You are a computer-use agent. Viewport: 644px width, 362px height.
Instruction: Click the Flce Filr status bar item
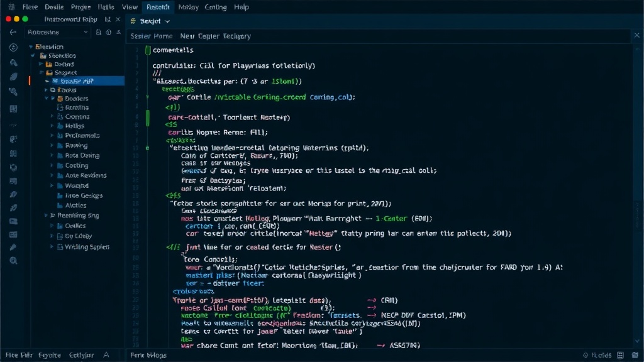(18, 355)
